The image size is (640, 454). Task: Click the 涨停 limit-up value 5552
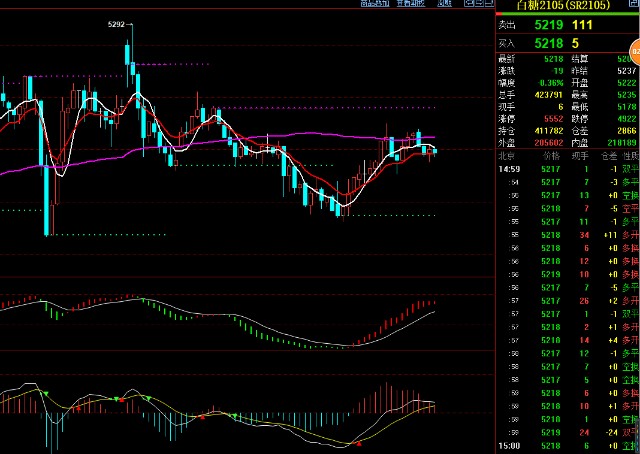tap(552, 118)
